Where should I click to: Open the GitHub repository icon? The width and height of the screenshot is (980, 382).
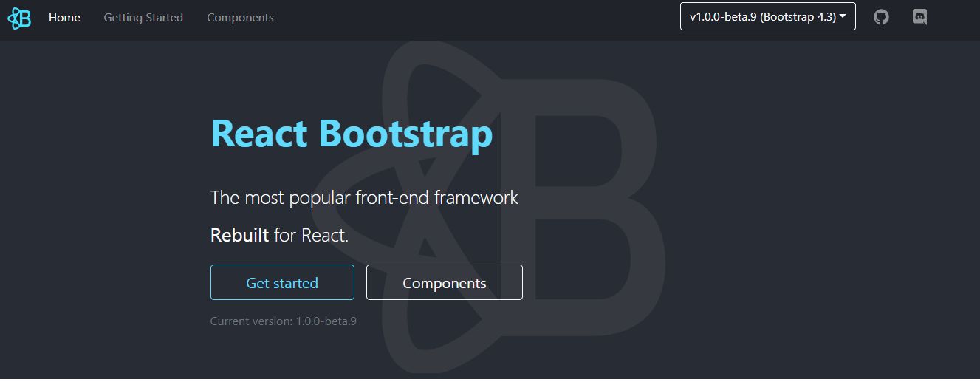coord(881,17)
